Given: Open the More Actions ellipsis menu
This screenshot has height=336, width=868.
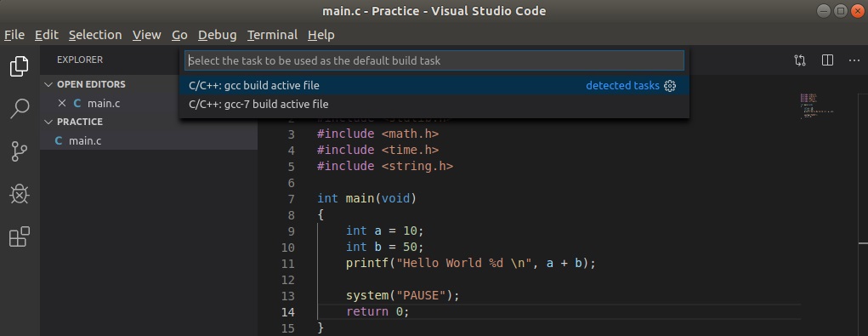Looking at the screenshot, I should [854, 60].
